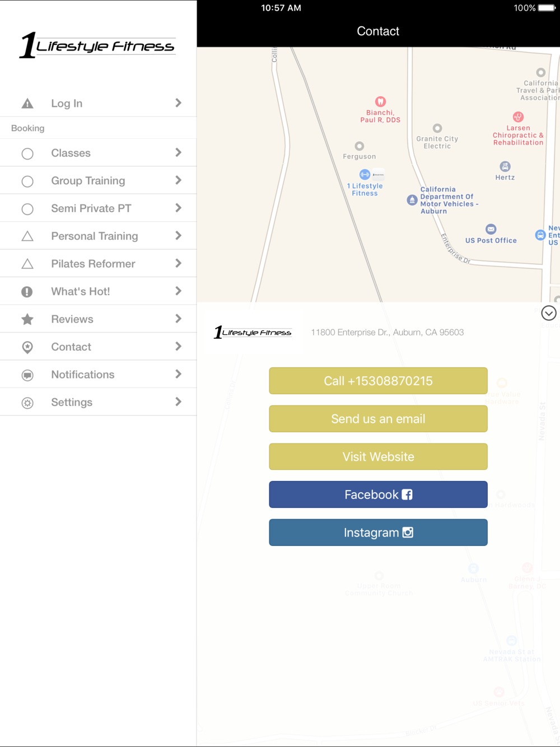Click the circle icon next to Classes
The height and width of the screenshot is (747, 560).
pos(27,153)
